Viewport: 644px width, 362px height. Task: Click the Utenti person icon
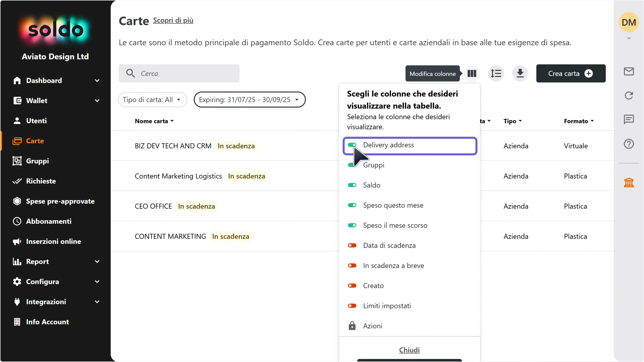click(x=17, y=121)
